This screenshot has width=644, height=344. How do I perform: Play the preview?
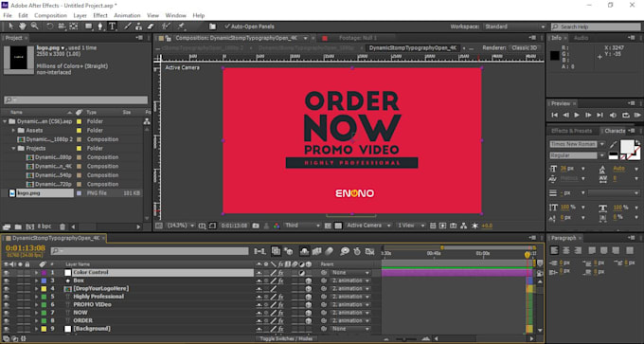point(577,115)
